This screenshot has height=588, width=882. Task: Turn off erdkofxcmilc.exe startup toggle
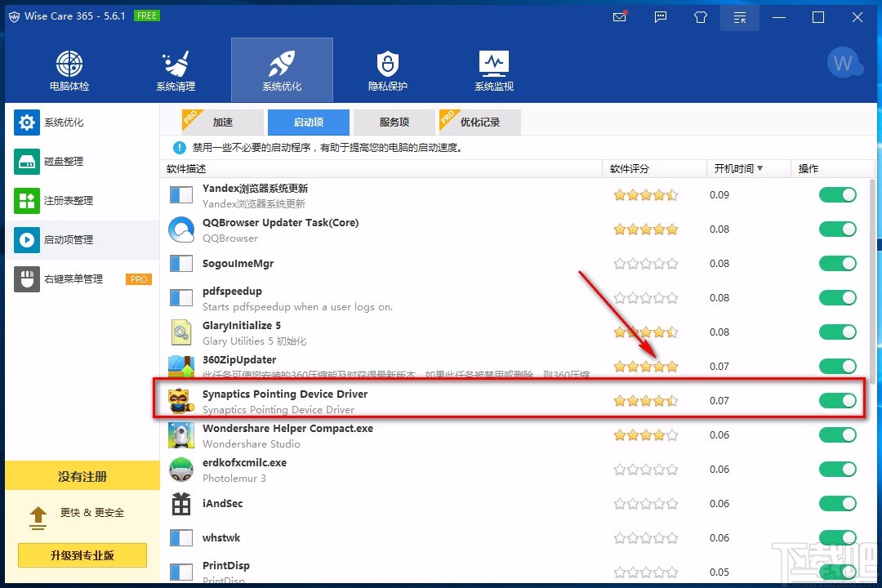click(838, 470)
